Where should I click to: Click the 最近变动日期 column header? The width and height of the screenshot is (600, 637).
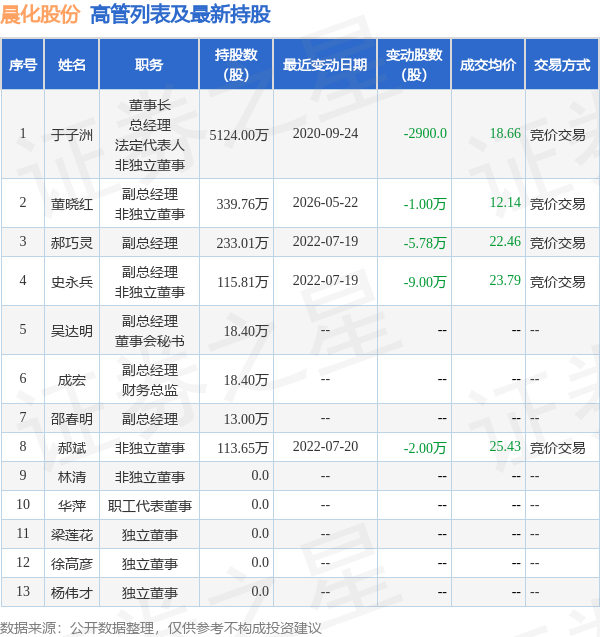point(325,64)
